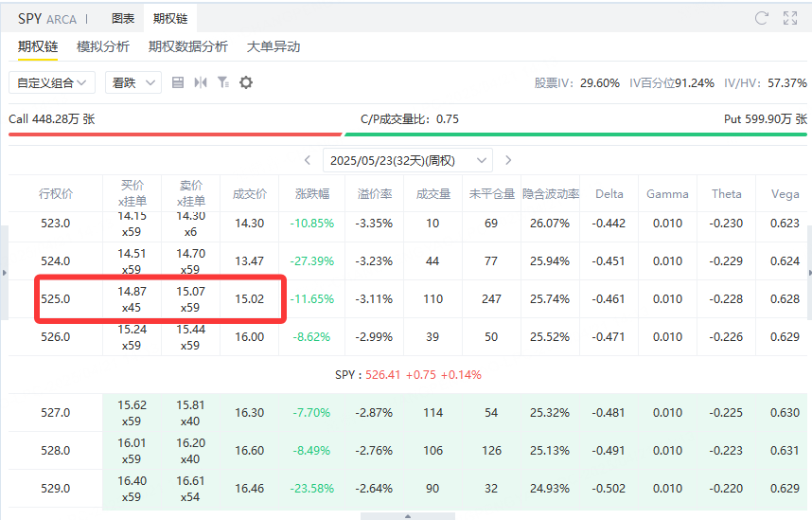The height and width of the screenshot is (520, 812).
Task: Sort by Theta column header
Action: (x=727, y=194)
